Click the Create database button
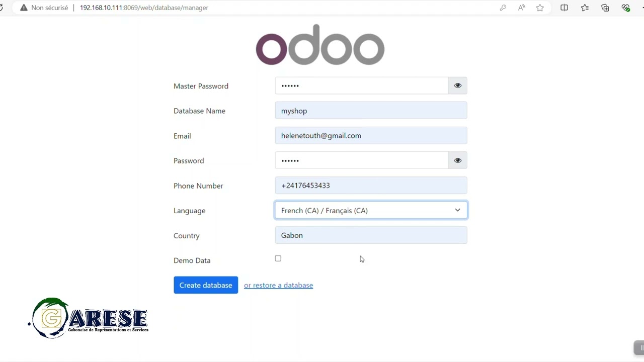Viewport: 644px width, 362px height. [x=206, y=285]
